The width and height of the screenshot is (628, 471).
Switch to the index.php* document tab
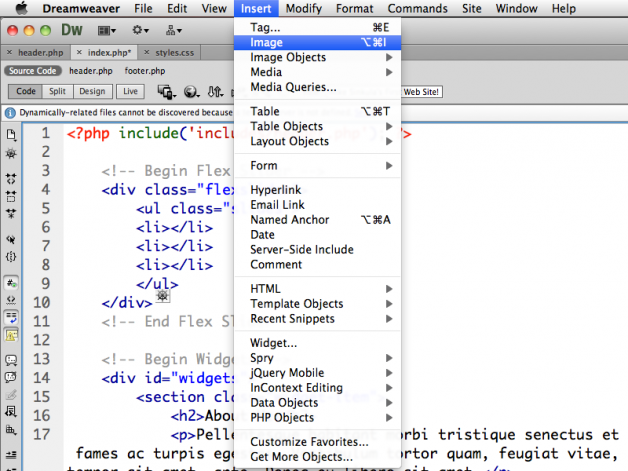[109, 52]
